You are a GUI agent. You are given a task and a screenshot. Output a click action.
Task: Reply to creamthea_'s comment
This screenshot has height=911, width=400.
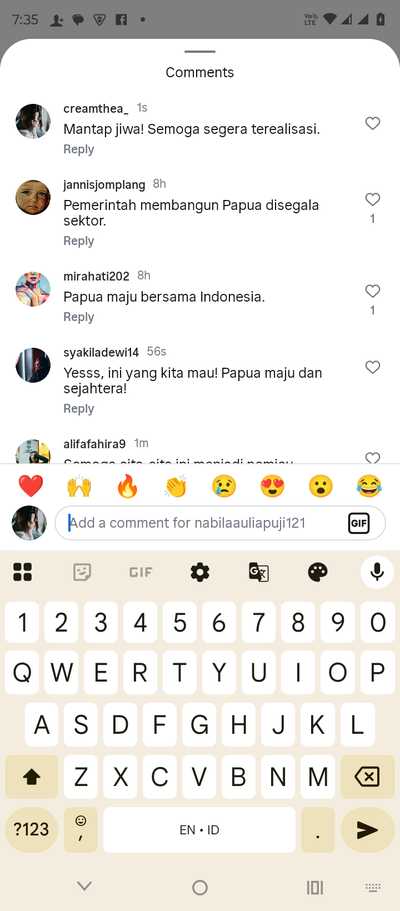pyautogui.click(x=78, y=149)
